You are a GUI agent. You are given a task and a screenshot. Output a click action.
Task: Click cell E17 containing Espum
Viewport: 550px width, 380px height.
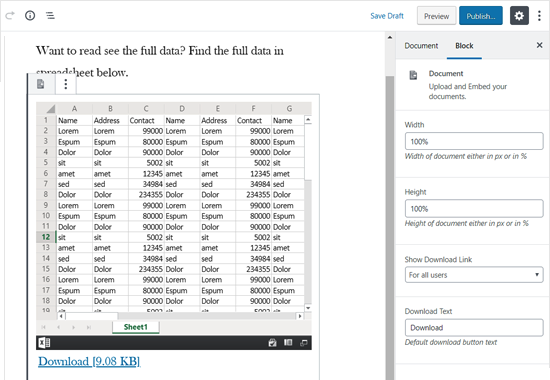coord(217,291)
